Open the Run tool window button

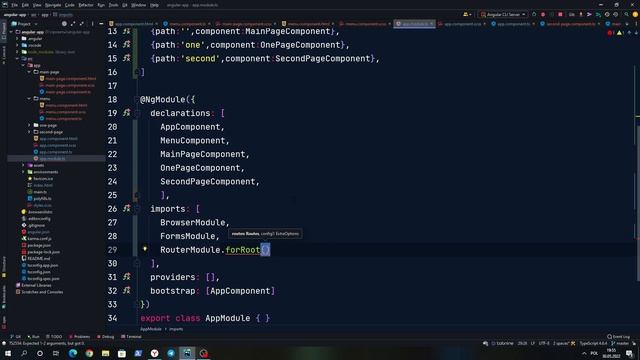[x=33, y=337]
